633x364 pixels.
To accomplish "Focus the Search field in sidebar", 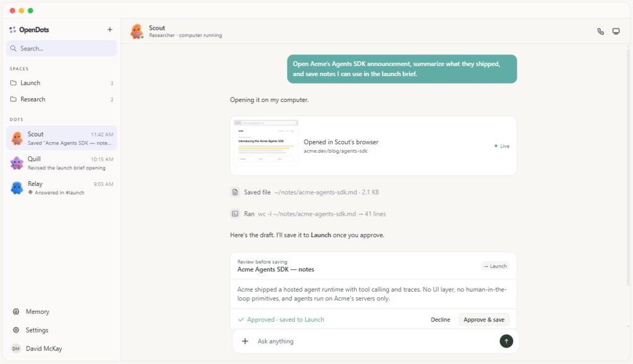I will pos(61,48).
